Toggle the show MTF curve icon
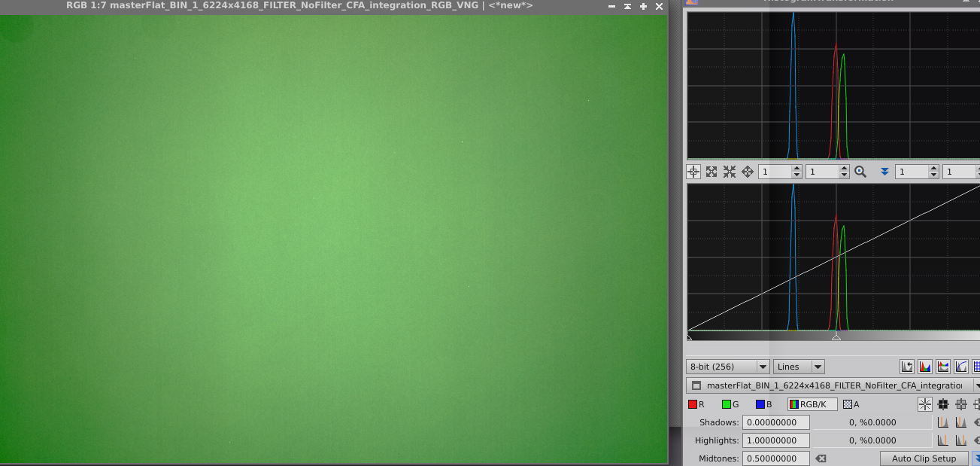Screen dimensions: 980x466 (x=961, y=367)
